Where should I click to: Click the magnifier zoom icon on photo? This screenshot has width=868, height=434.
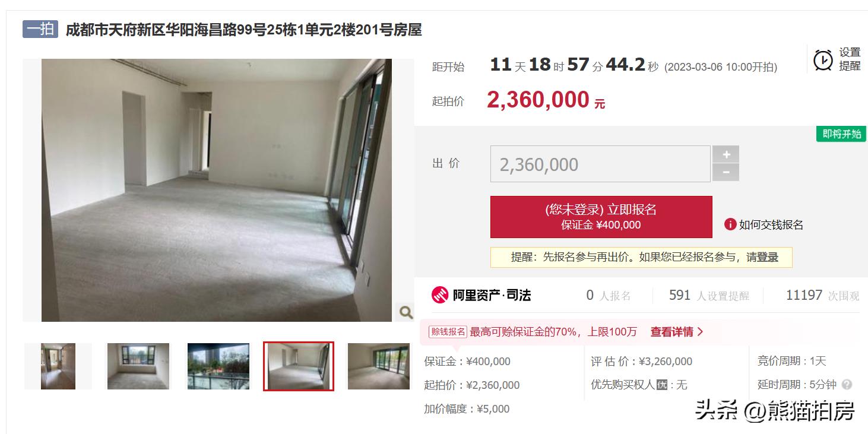406,312
